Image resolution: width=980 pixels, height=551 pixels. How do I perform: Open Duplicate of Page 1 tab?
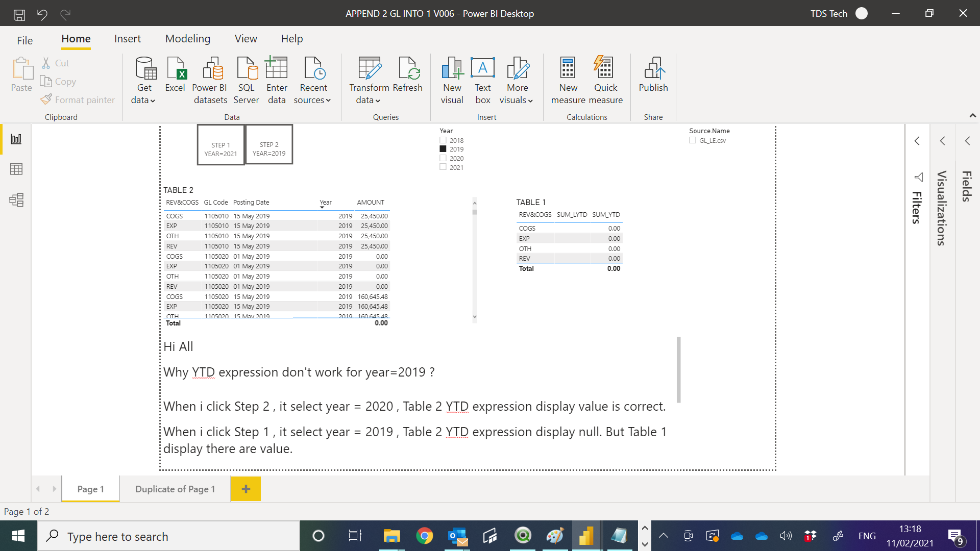[175, 489]
